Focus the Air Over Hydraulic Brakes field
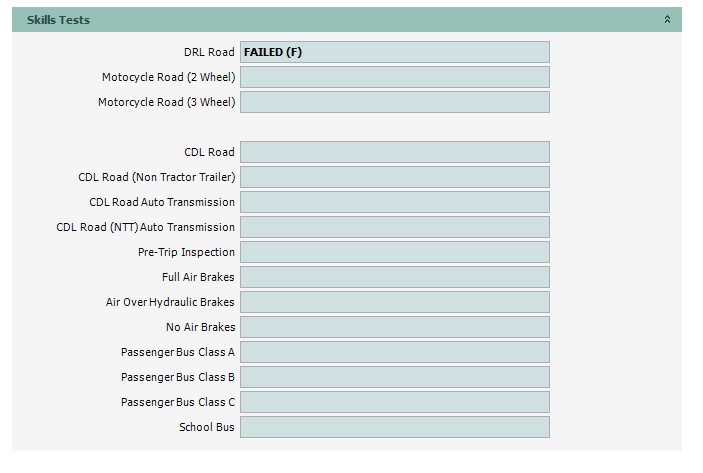This screenshot has height=473, width=703. pos(394,302)
